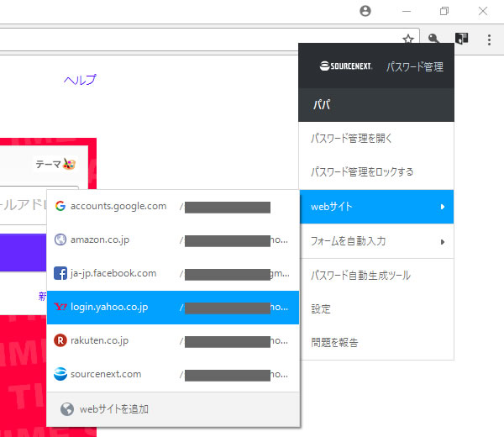Select パスワード管理をロックする
The width and height of the screenshot is (504, 437).
click(376, 172)
